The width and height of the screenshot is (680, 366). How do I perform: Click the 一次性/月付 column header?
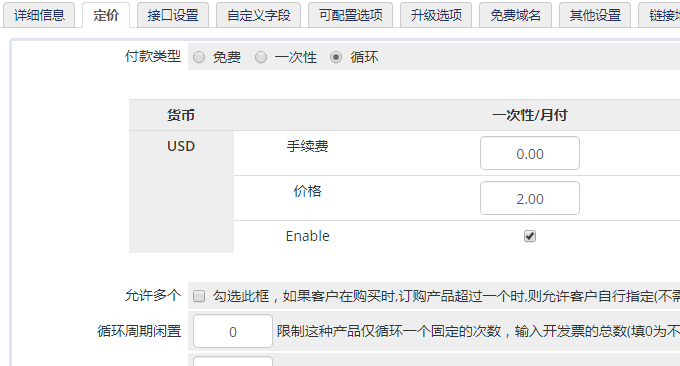coord(530,115)
